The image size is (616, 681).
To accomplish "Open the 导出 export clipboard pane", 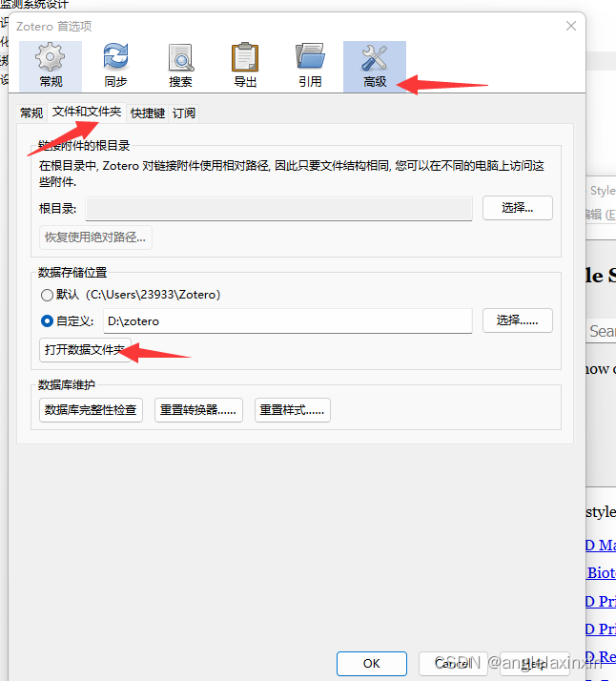I will [245, 66].
